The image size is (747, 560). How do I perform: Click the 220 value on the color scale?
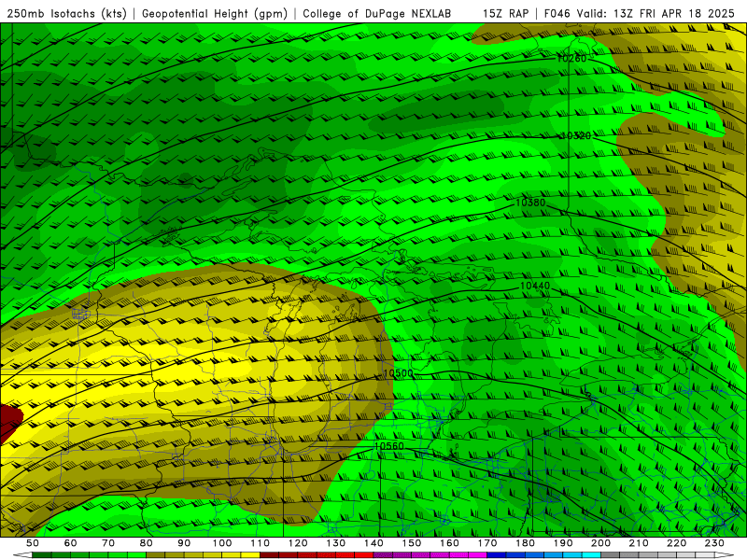(676, 543)
